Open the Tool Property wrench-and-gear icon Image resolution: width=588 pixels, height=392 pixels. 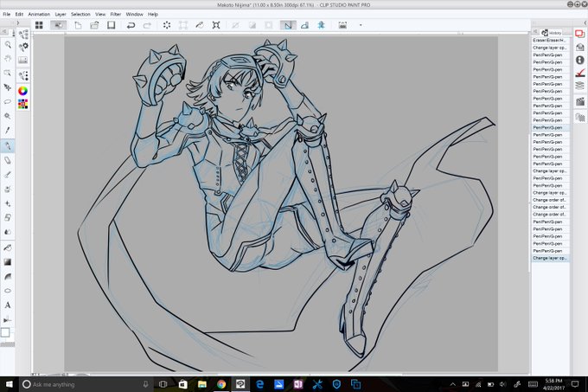coord(23,47)
